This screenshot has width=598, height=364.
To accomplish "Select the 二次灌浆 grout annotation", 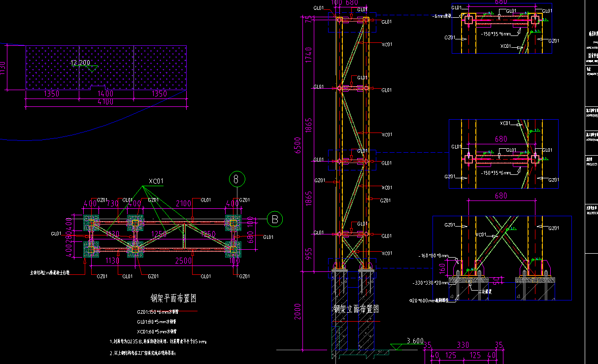I will tap(486, 292).
